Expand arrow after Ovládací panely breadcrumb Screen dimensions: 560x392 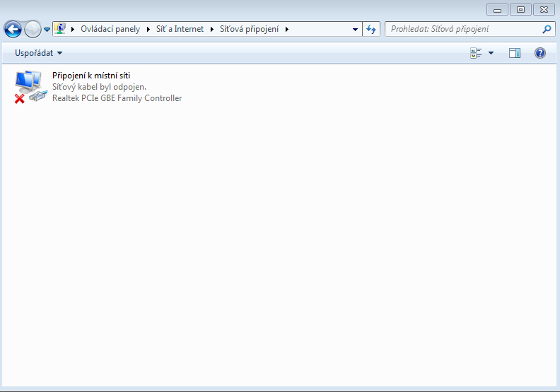[x=148, y=29]
